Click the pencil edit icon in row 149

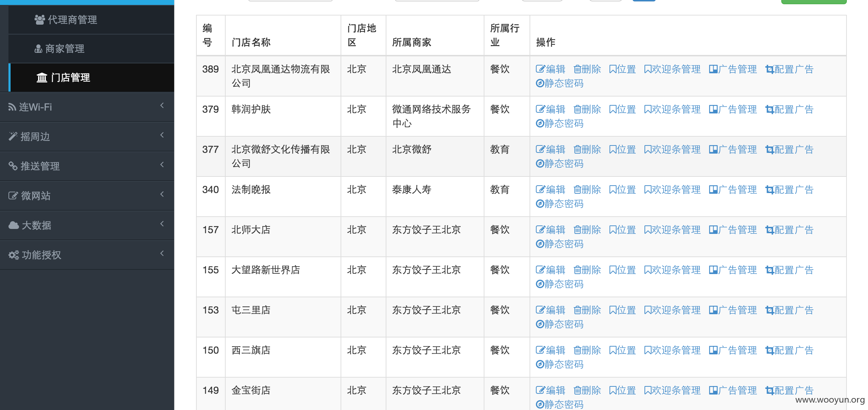point(540,390)
